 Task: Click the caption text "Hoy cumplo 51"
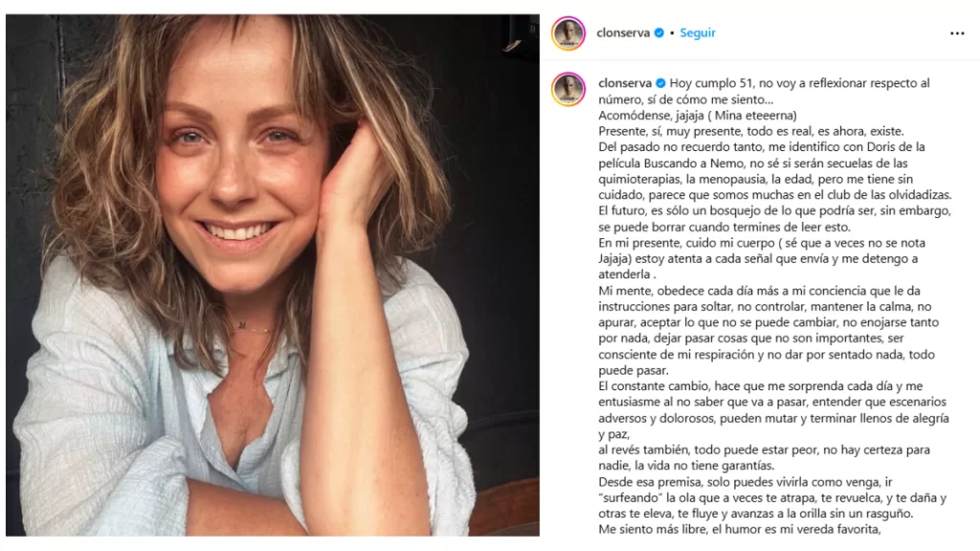click(707, 83)
